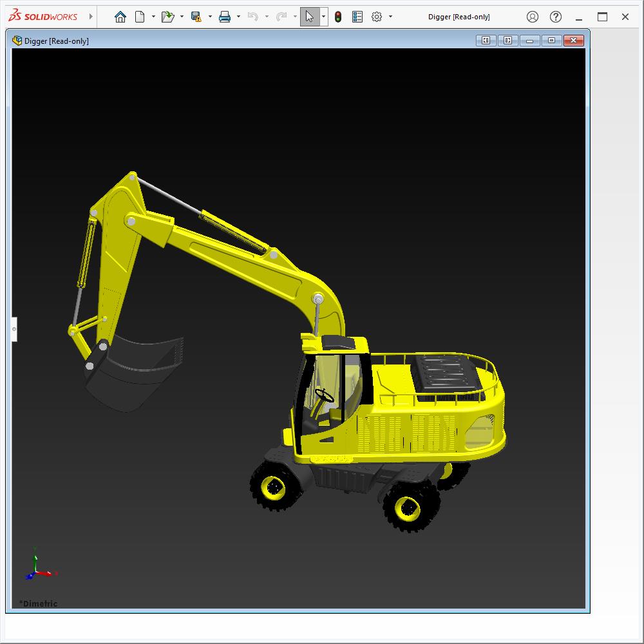Open File Properties list icon
This screenshot has height=644, width=644.
pos(357,17)
